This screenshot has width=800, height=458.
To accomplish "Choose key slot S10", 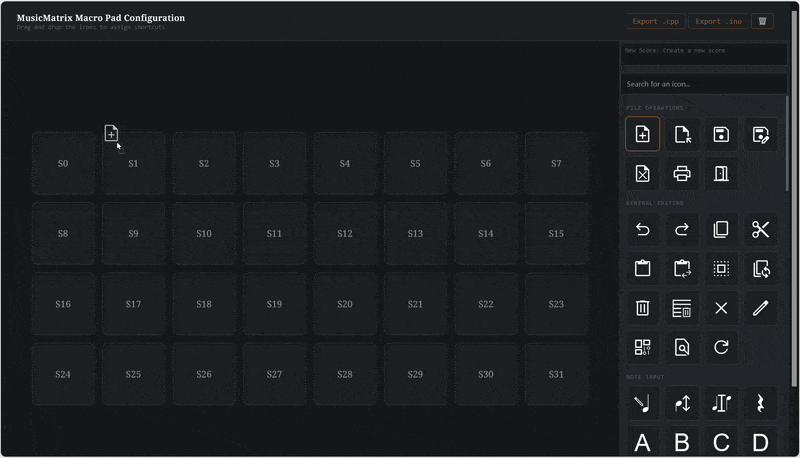I will [204, 234].
